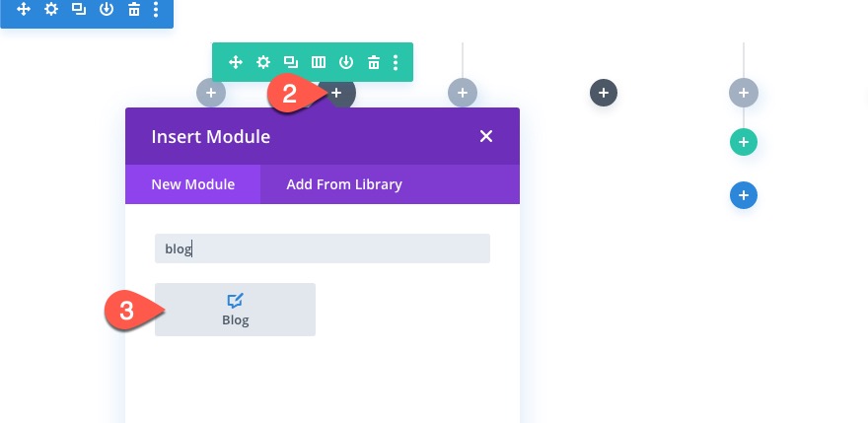Screen dimensions: 868x423
Task: Open more options on blue section toolbar
Action: pos(157,10)
